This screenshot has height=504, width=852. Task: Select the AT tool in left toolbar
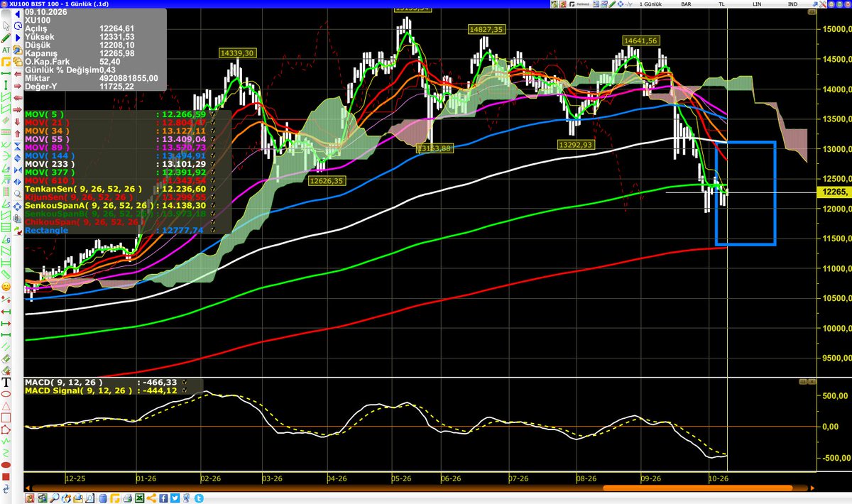(6, 50)
